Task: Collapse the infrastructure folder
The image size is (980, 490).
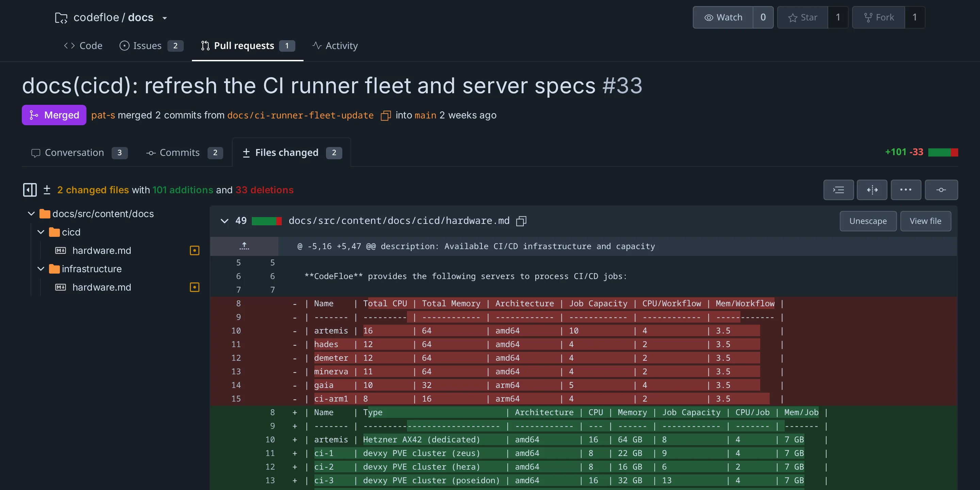Action: coord(41,269)
